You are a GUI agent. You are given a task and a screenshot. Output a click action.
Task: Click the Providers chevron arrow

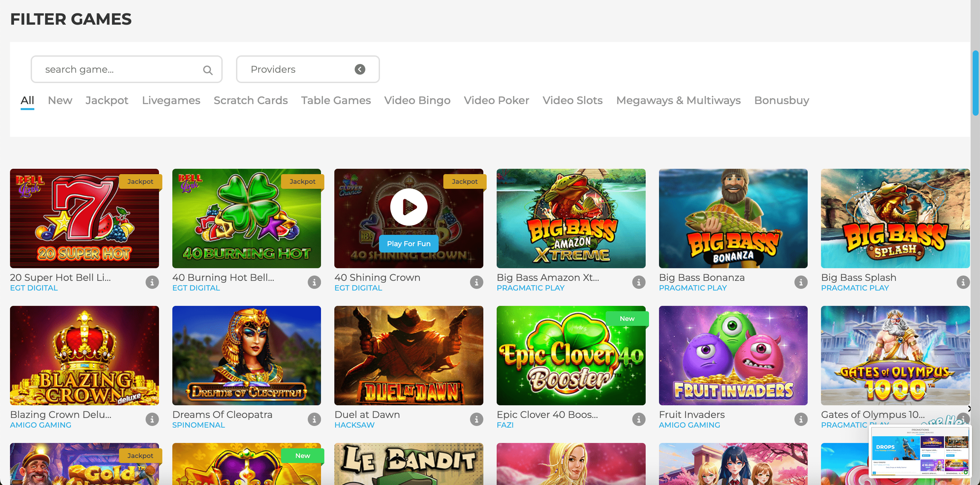360,69
